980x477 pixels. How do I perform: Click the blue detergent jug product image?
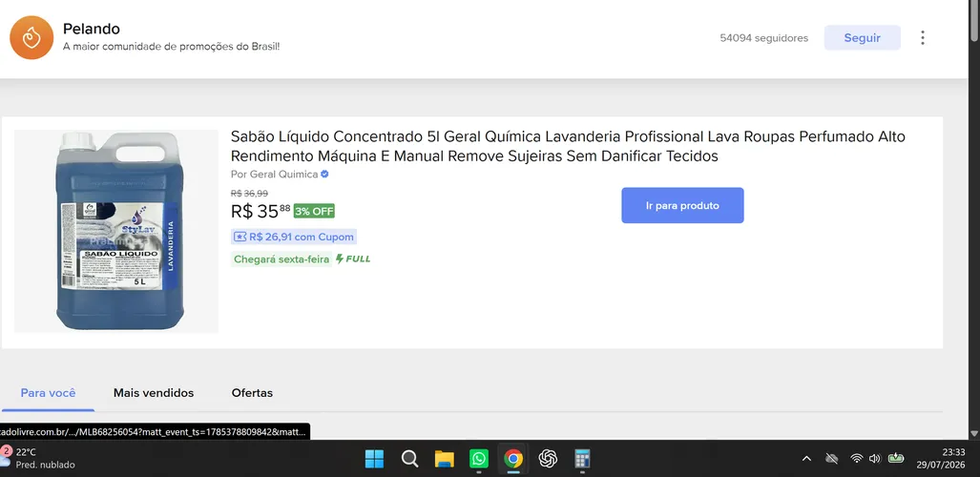click(x=116, y=231)
